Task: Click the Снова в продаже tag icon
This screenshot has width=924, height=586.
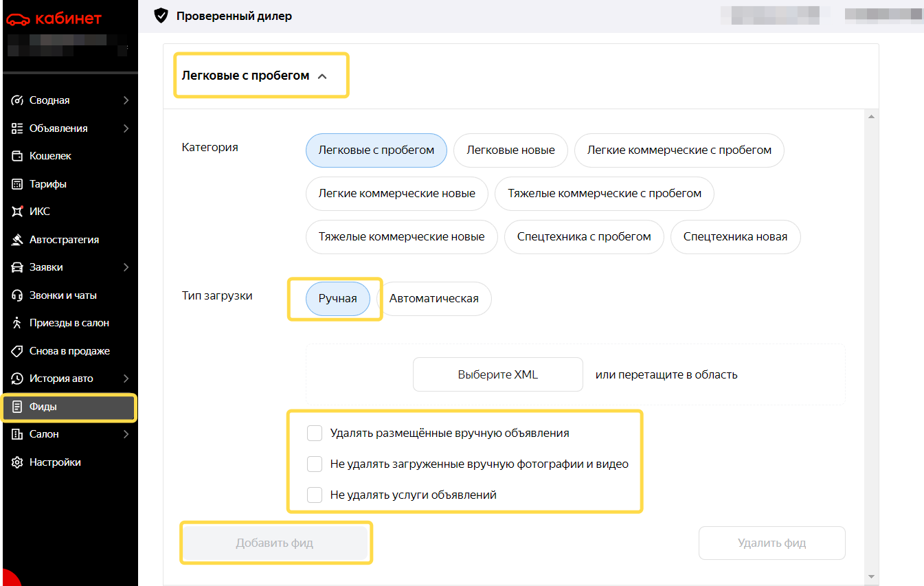Action: 17,351
